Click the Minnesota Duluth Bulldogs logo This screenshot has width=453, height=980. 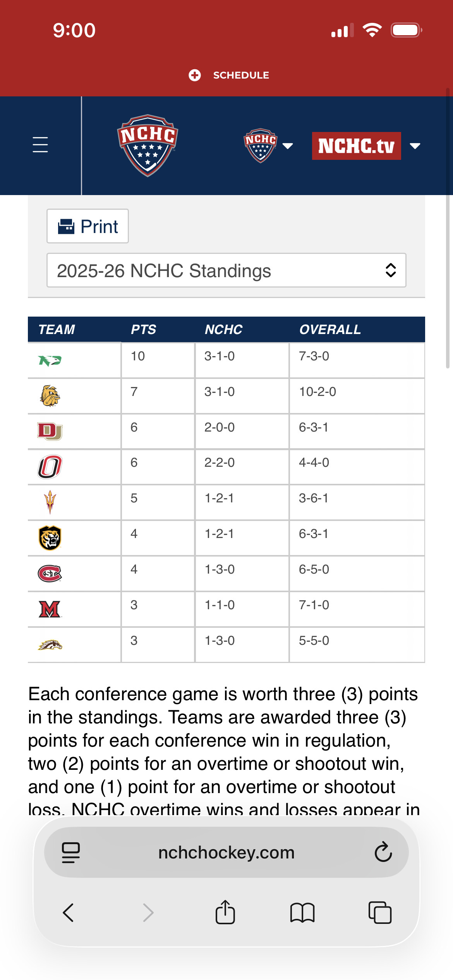pyautogui.click(x=50, y=396)
